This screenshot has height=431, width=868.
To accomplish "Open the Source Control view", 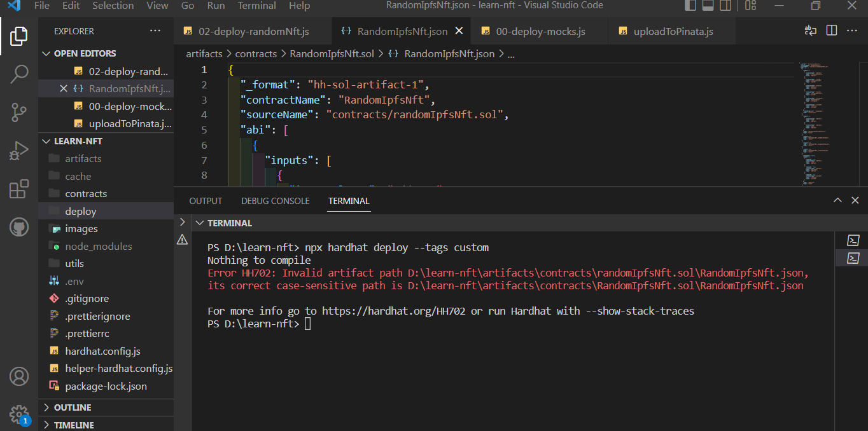I will coord(19,113).
